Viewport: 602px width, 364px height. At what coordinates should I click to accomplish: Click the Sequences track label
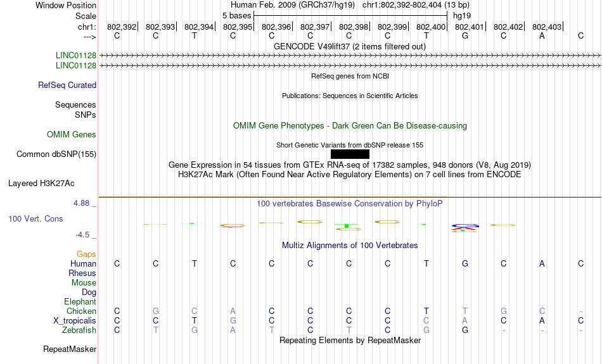[75, 104]
